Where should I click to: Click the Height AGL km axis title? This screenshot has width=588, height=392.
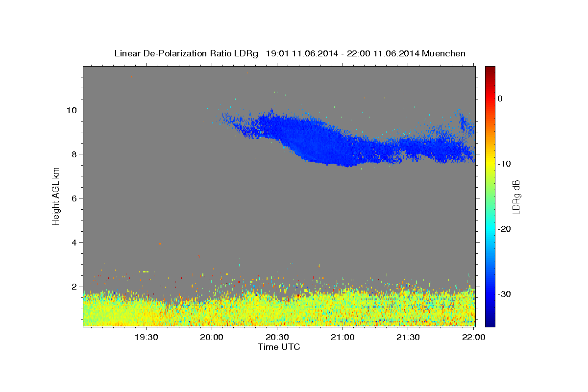click(56, 196)
